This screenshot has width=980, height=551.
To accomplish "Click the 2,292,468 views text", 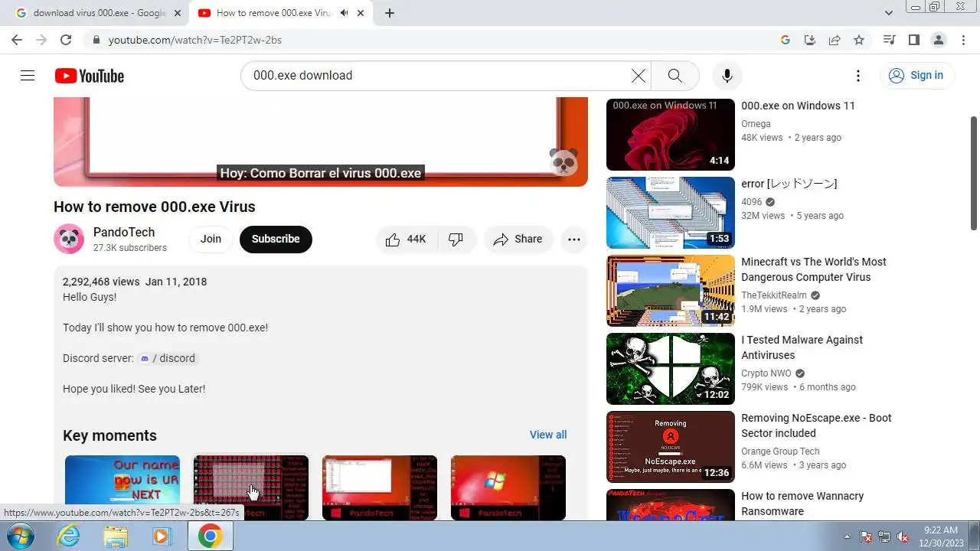I will click(x=101, y=282).
